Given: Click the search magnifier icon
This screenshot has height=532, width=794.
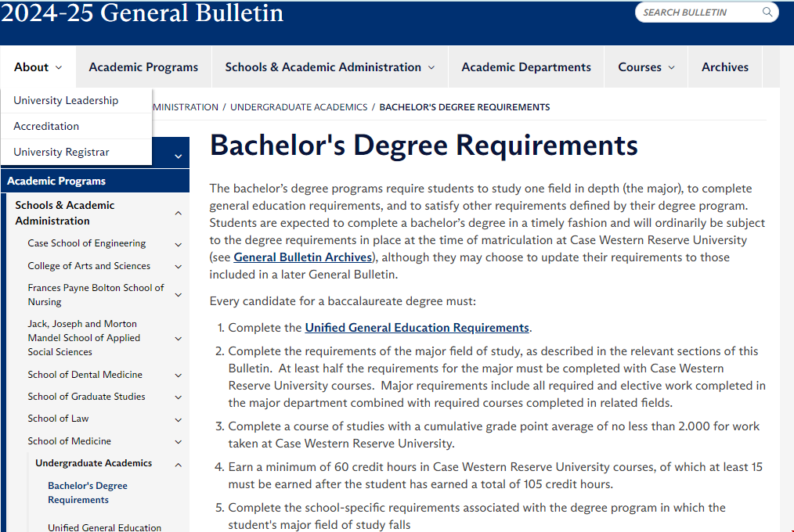Looking at the screenshot, I should 767,13.
